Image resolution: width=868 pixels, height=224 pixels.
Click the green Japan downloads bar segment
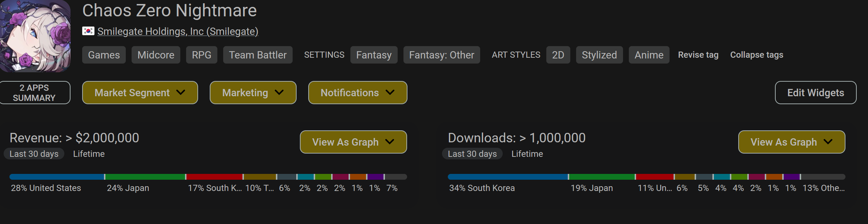pos(602,177)
